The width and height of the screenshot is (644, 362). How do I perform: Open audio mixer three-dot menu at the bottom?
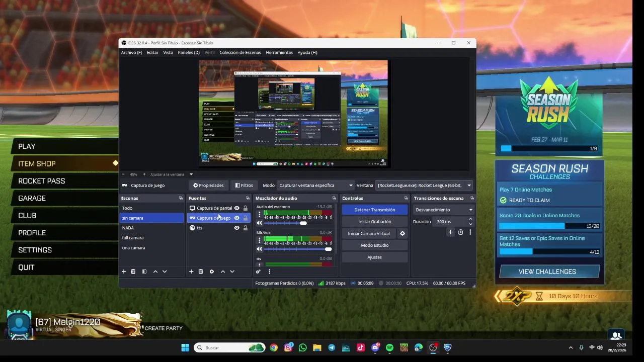click(x=269, y=271)
